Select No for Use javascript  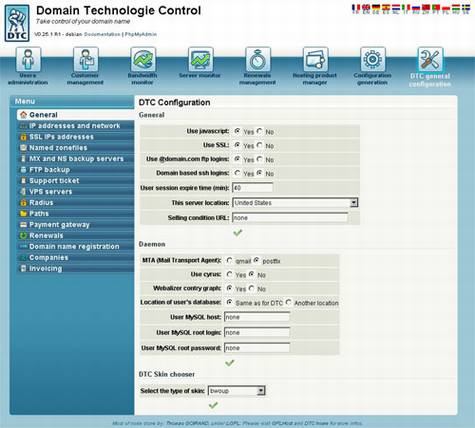click(260, 131)
